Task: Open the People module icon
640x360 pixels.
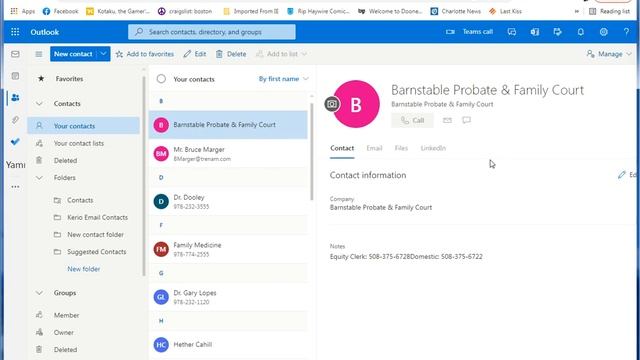Action: coord(15,98)
